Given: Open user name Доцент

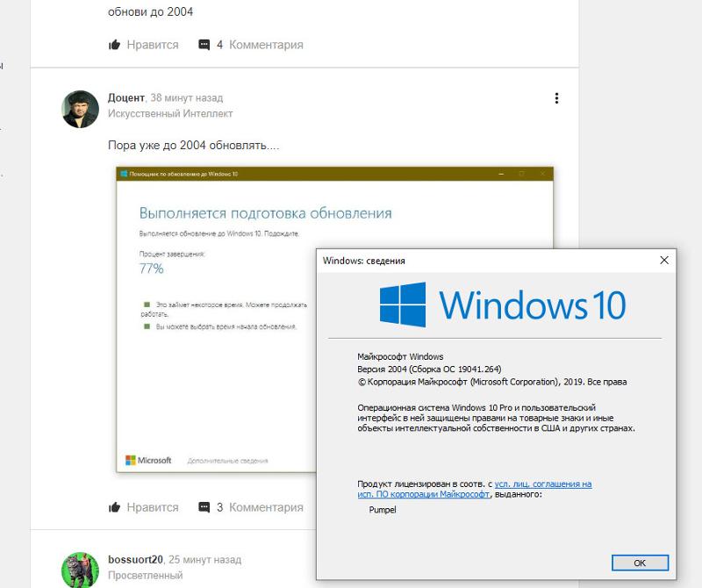Looking at the screenshot, I should point(126,97).
